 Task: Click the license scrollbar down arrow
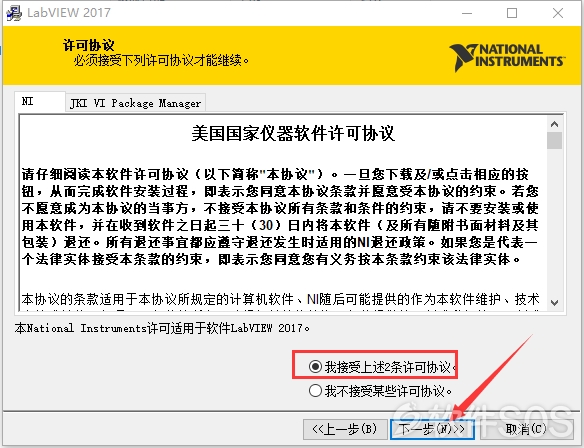[555, 303]
